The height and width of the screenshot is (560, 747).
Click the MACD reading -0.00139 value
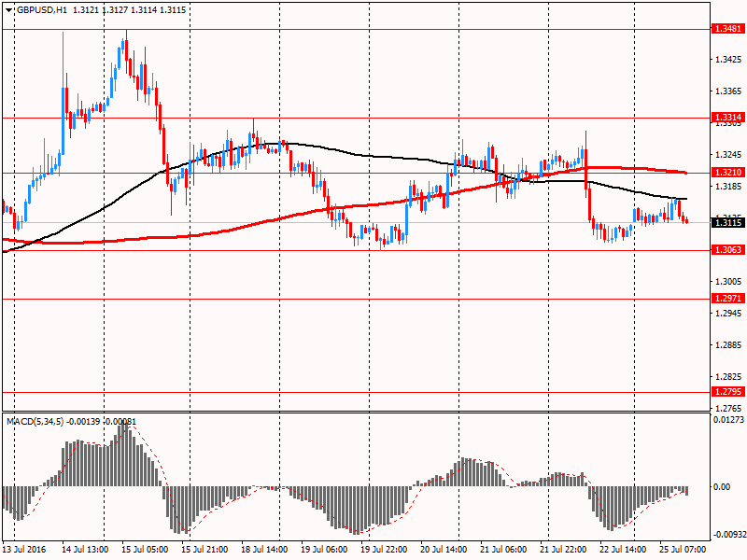pyautogui.click(x=83, y=422)
